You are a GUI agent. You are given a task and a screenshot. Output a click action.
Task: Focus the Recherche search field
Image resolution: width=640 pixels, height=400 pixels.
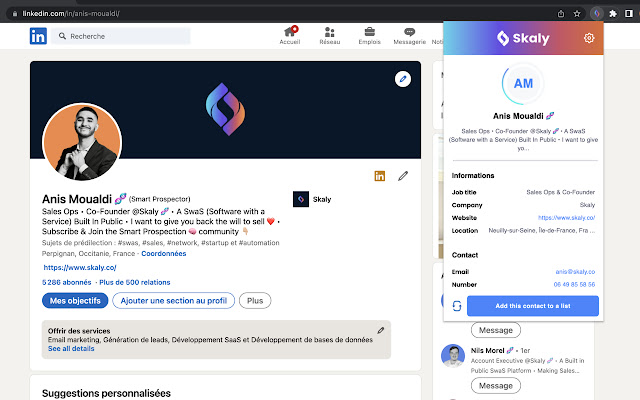pos(121,36)
